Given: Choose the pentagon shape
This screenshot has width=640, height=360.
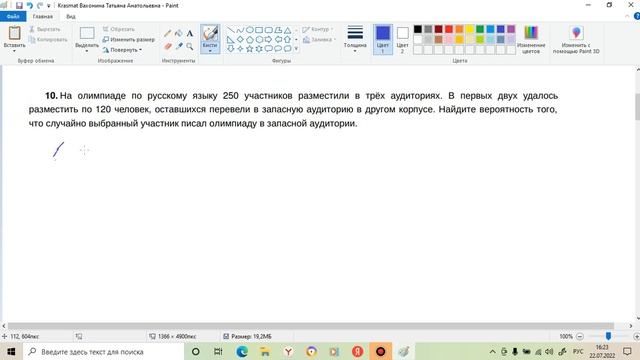Looking at the screenshot, I should pyautogui.click(x=249, y=39).
